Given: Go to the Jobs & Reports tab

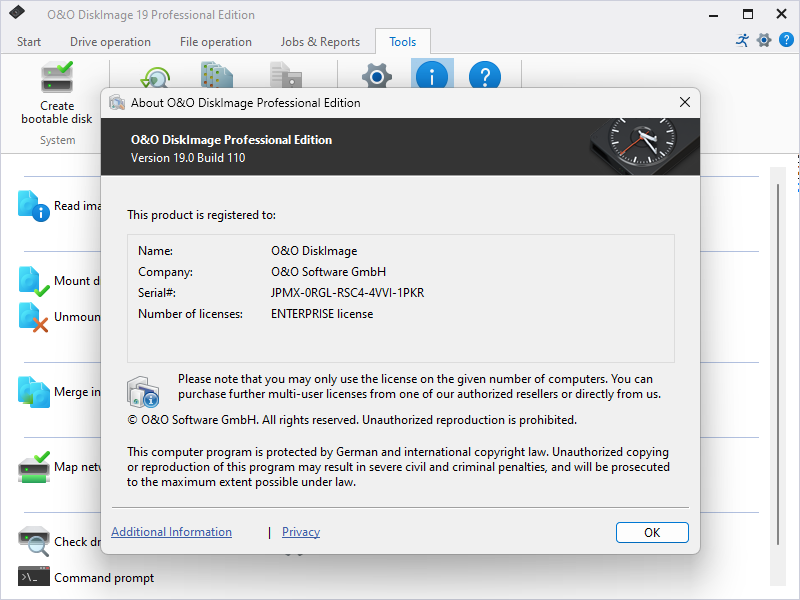Looking at the screenshot, I should tap(320, 42).
